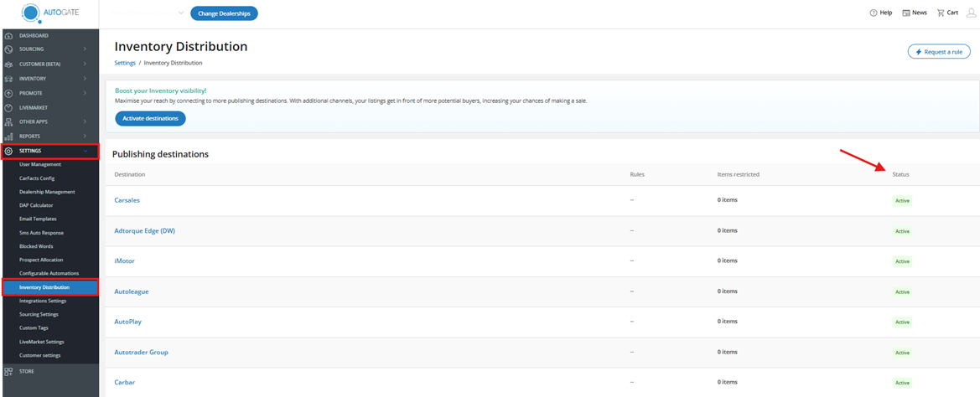Click the Dashboard icon in sidebar
980x397 pixels.
tap(8, 36)
